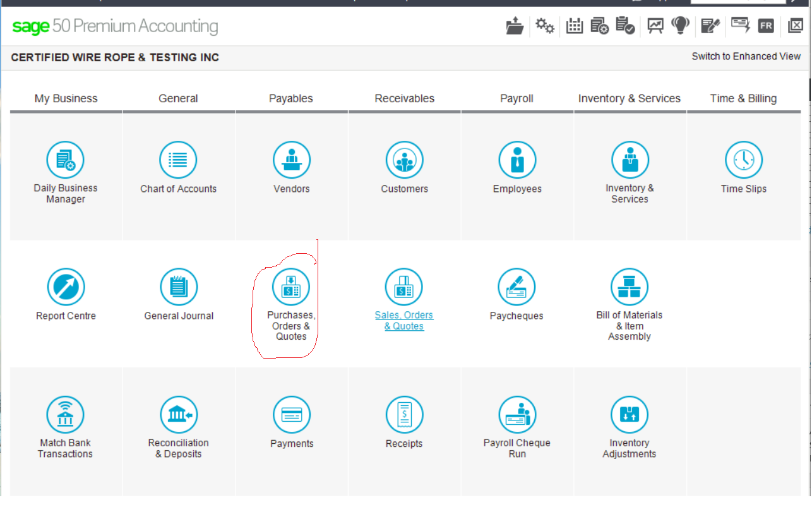Open the Time Slips icon

744,160
